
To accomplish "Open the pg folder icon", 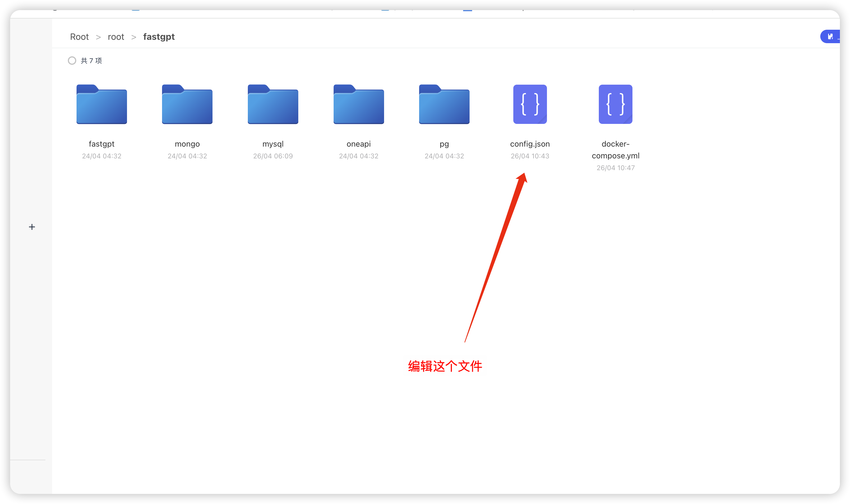I will pyautogui.click(x=444, y=104).
